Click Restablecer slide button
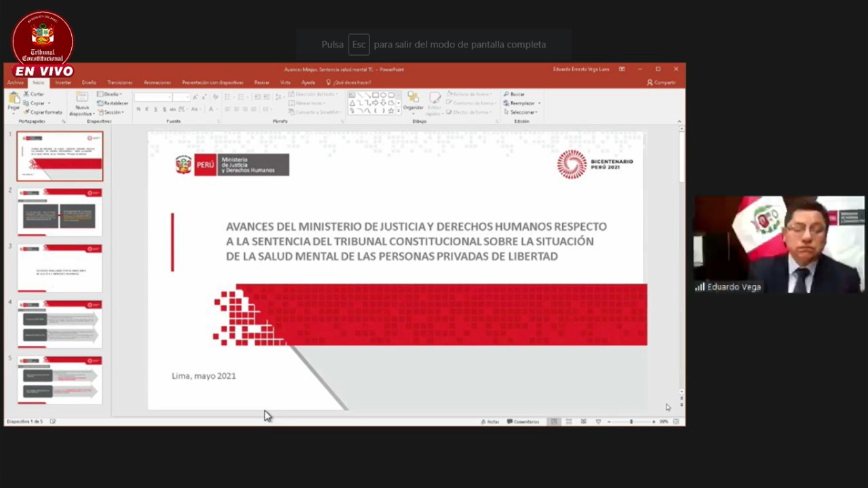The width and height of the screenshot is (868, 488). (113, 103)
